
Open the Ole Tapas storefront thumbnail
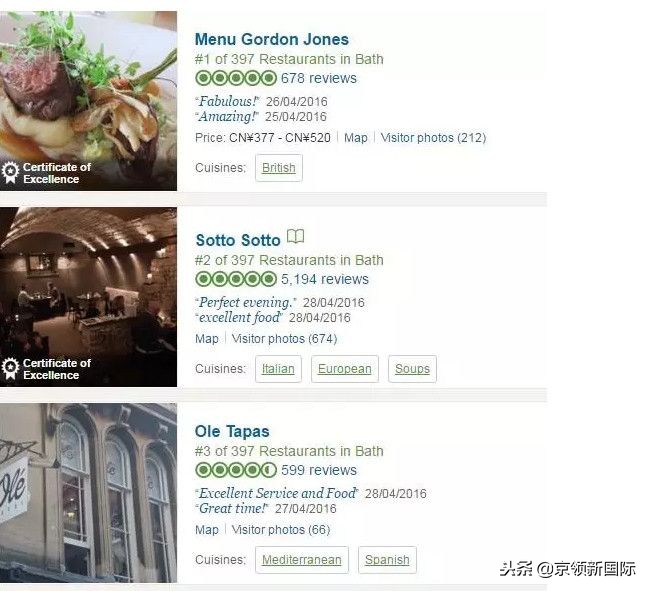88,493
